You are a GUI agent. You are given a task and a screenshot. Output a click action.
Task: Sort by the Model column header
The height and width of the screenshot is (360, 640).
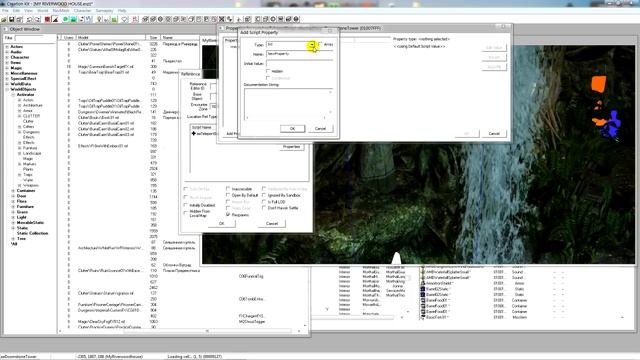pyautogui.click(x=111, y=38)
